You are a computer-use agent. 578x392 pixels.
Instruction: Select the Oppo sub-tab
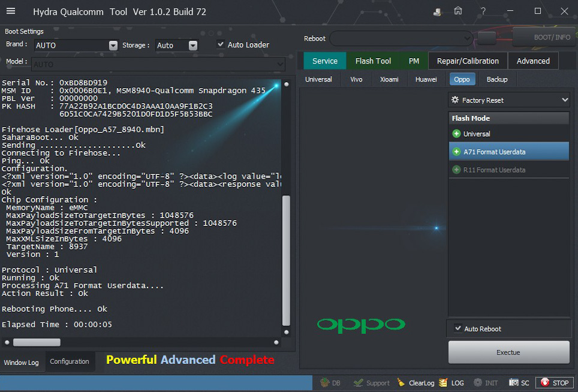click(462, 79)
